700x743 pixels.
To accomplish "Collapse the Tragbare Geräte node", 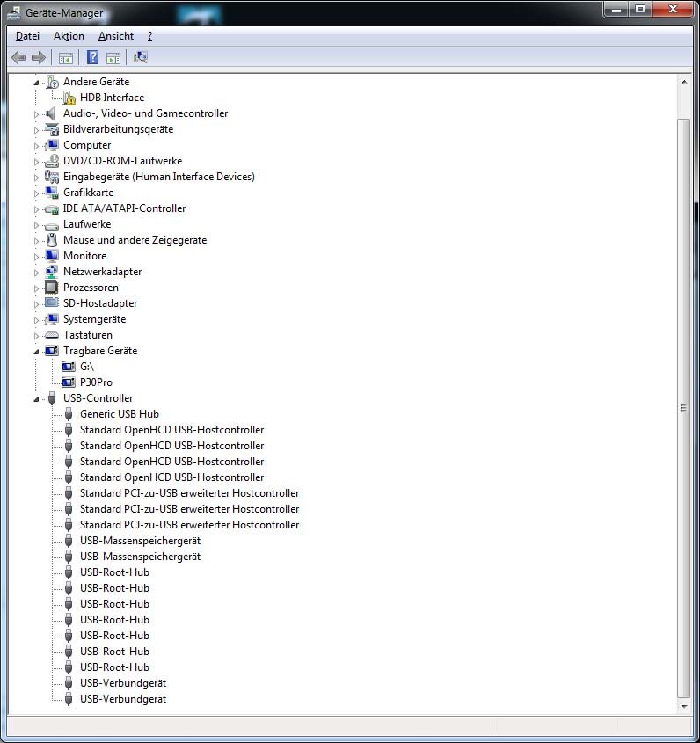I will click(37, 351).
